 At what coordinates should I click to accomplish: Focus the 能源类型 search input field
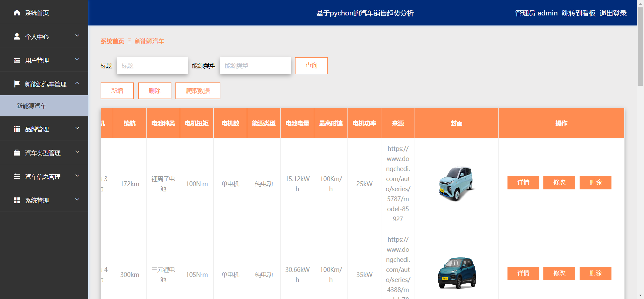[x=255, y=66]
